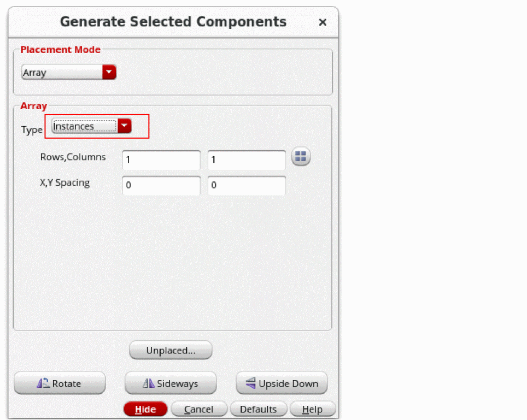Click the array grid icon button
This screenshot has height=420, width=527.
pyautogui.click(x=301, y=156)
